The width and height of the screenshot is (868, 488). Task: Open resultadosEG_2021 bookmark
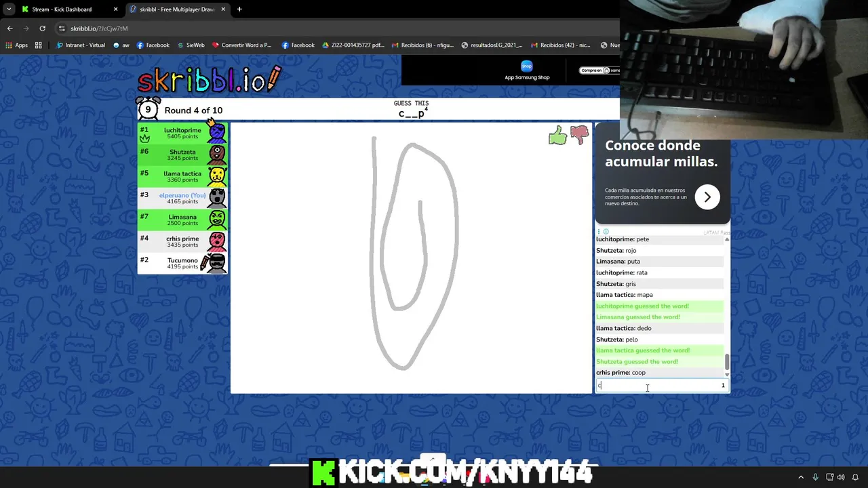point(492,45)
